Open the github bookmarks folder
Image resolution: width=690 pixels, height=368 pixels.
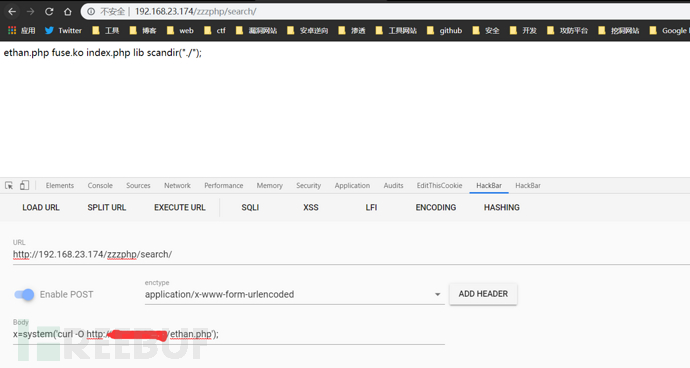tap(444, 30)
